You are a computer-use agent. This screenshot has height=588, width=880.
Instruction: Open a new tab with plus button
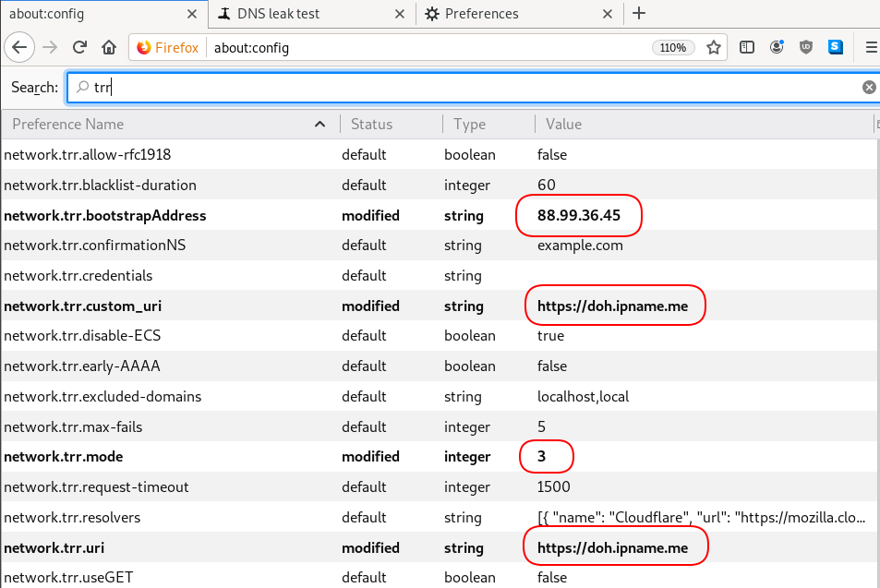click(x=639, y=14)
